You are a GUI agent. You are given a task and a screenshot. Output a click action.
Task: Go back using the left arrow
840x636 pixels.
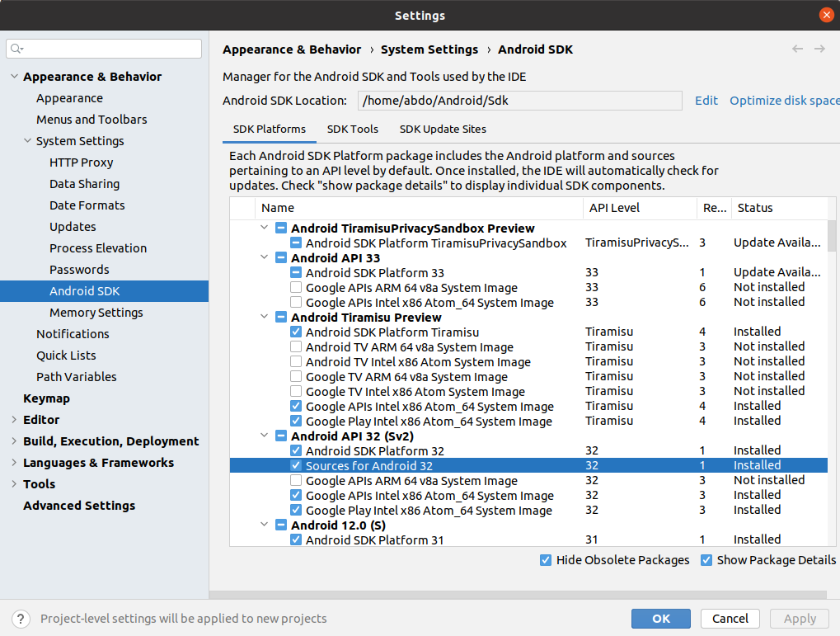(x=797, y=49)
